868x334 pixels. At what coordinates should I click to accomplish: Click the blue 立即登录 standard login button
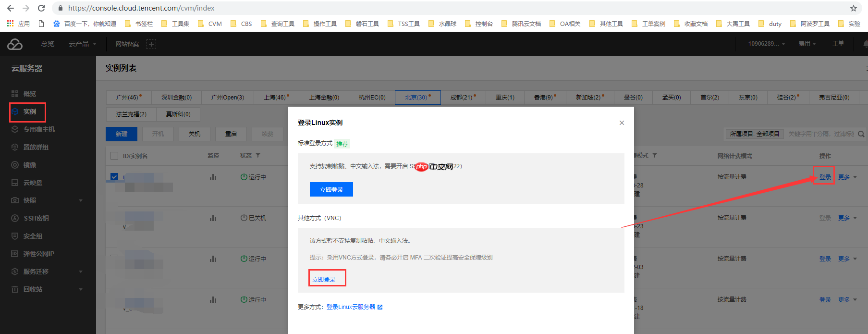point(331,190)
